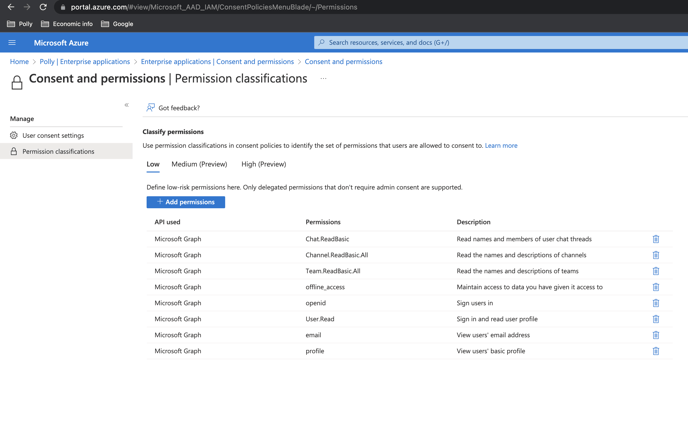Sort by the Description column header
The width and height of the screenshot is (688, 425).
tap(473, 222)
